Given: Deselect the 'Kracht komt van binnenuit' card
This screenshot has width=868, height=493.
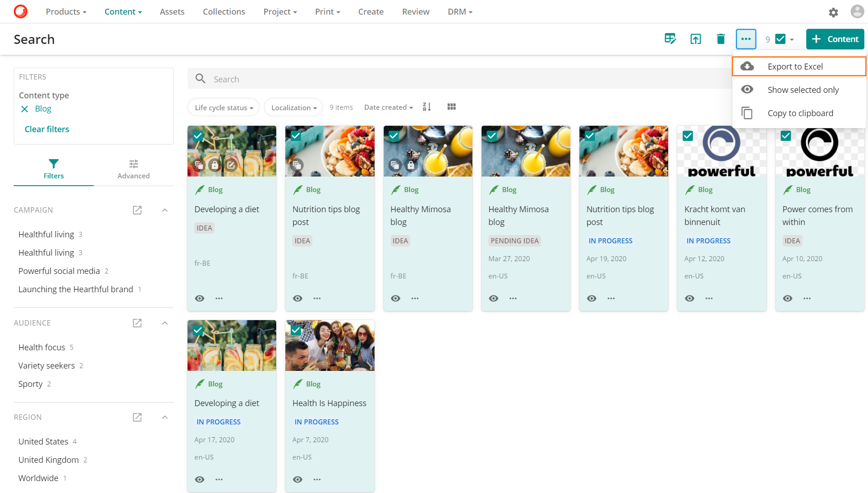Looking at the screenshot, I should [688, 135].
